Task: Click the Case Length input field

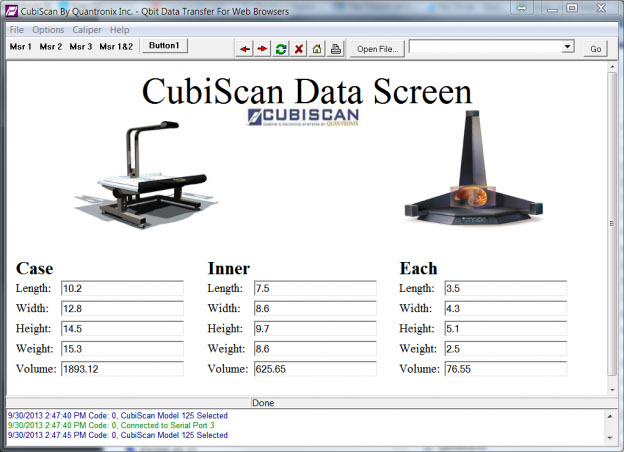Action: (x=122, y=289)
